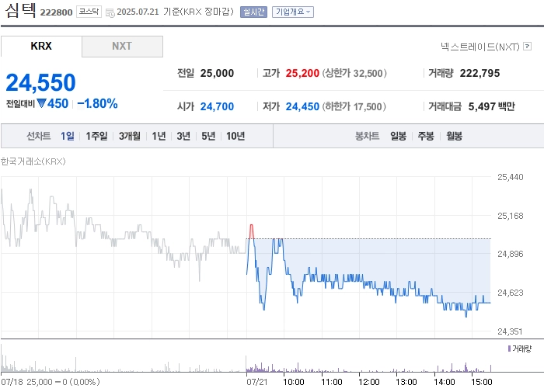Viewport: 544px width, 392px height.
Task: Click the 24,623 price axis label
Action: [x=510, y=293]
